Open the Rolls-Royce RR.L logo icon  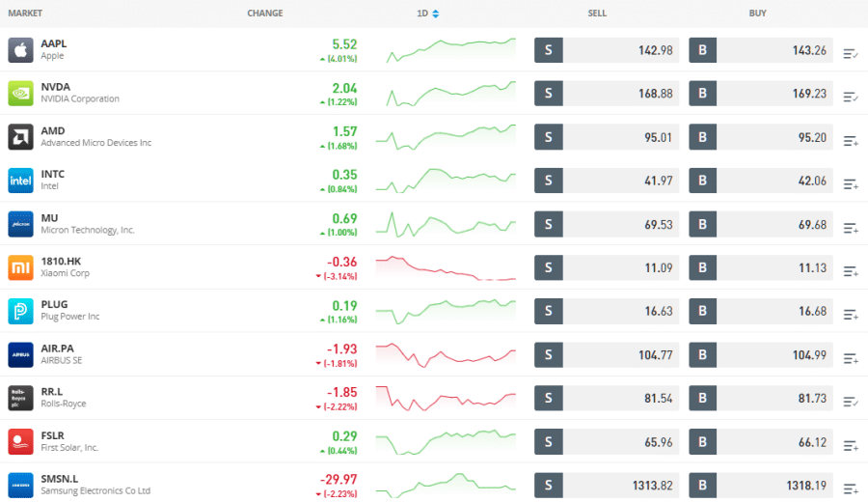[x=20, y=398]
